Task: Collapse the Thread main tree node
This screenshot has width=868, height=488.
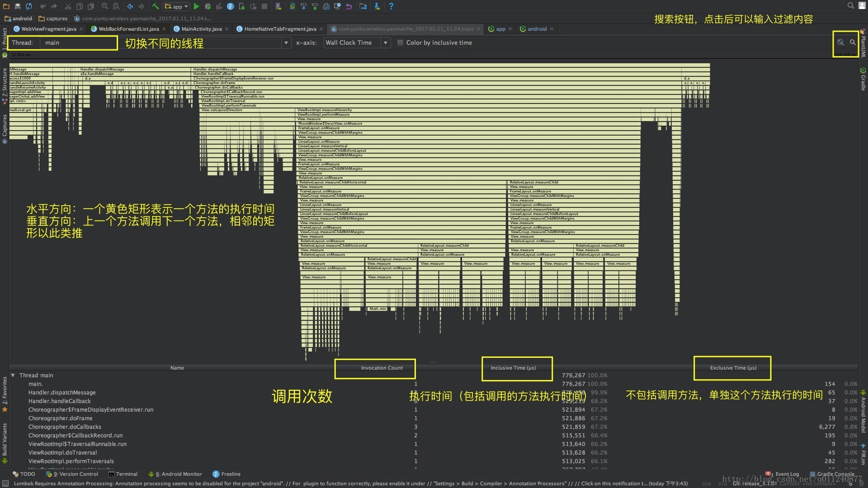Action: pyautogui.click(x=13, y=375)
